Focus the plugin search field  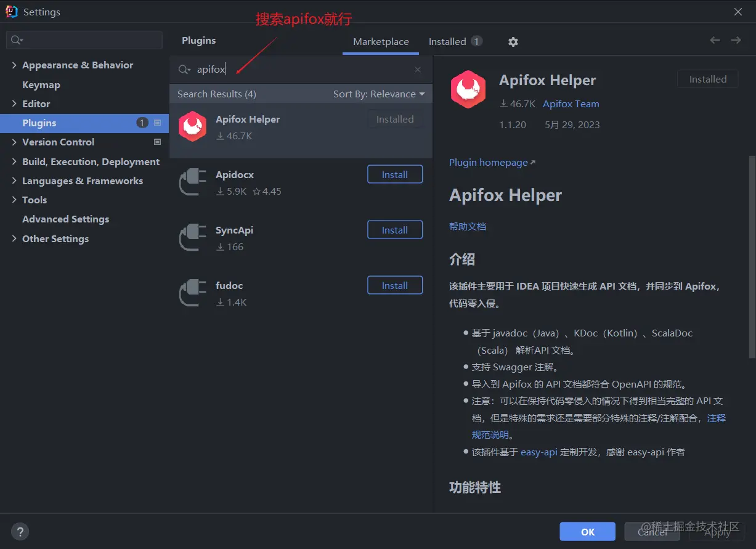pyautogui.click(x=301, y=70)
